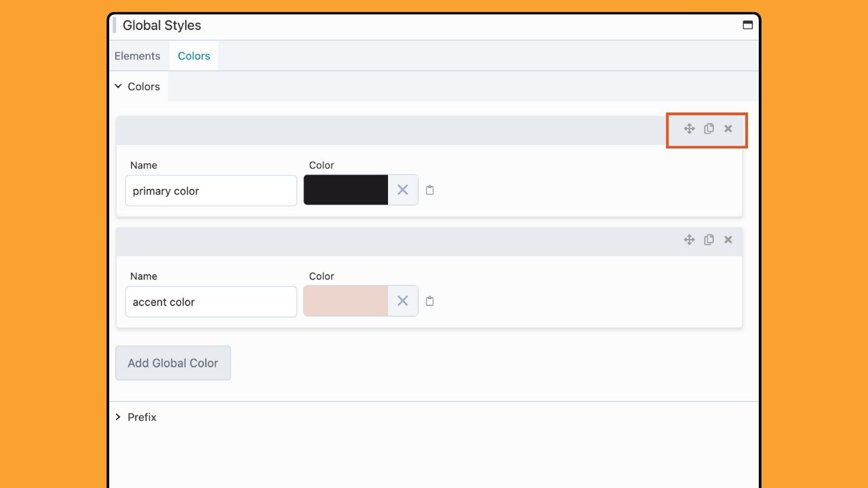Select the Colors tab
868x488 pixels.
(194, 56)
